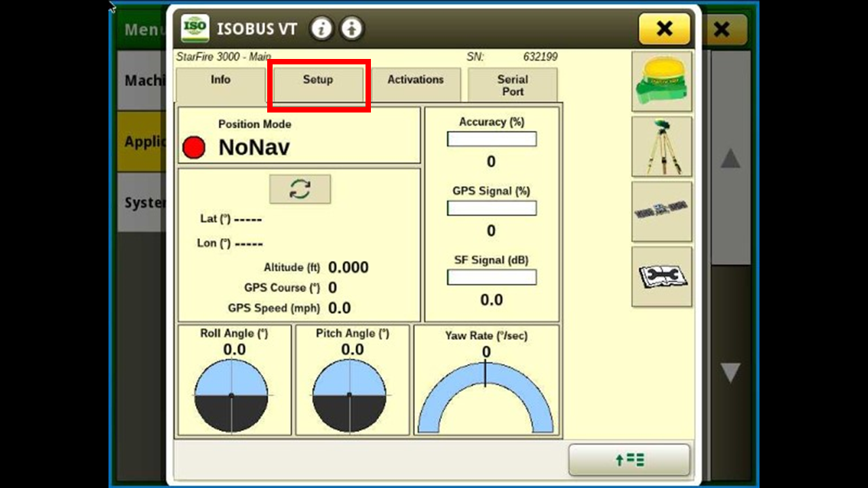The width and height of the screenshot is (868, 488).
Task: Select Machine item in background Menu
Action: [142, 81]
